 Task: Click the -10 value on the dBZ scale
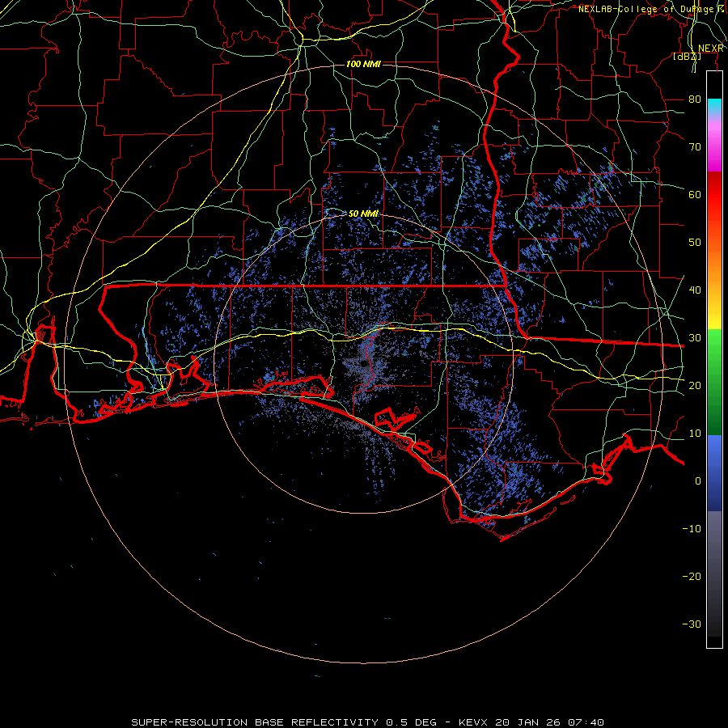tap(692, 529)
